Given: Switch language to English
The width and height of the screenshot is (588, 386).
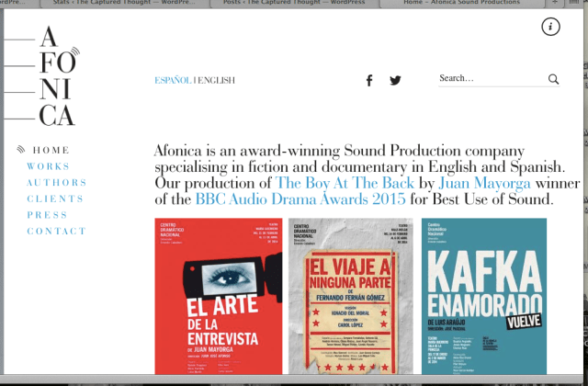Looking at the screenshot, I should coord(216,81).
